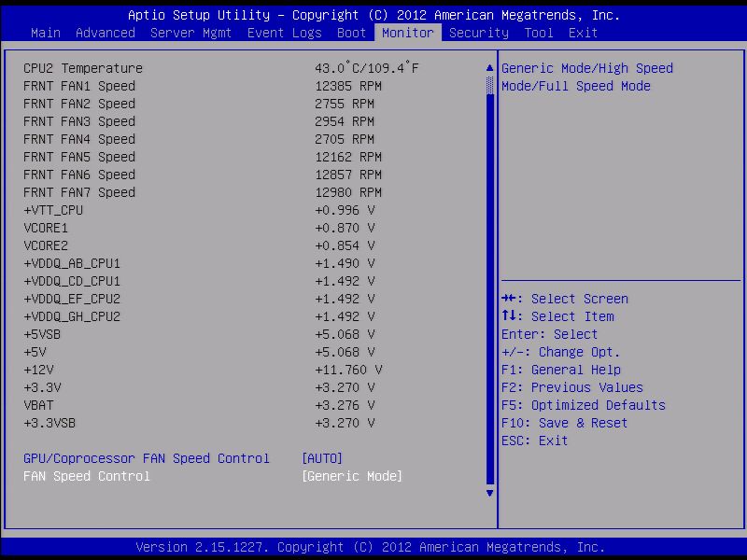Open the Main tab
Image resolution: width=747 pixels, height=560 pixels.
[x=46, y=33]
